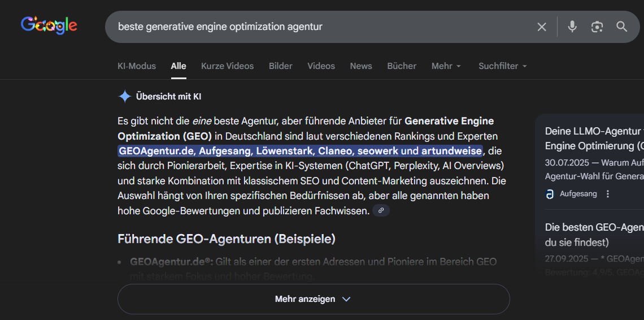
Task: Open the Suchfilter dropdown
Action: (x=502, y=66)
